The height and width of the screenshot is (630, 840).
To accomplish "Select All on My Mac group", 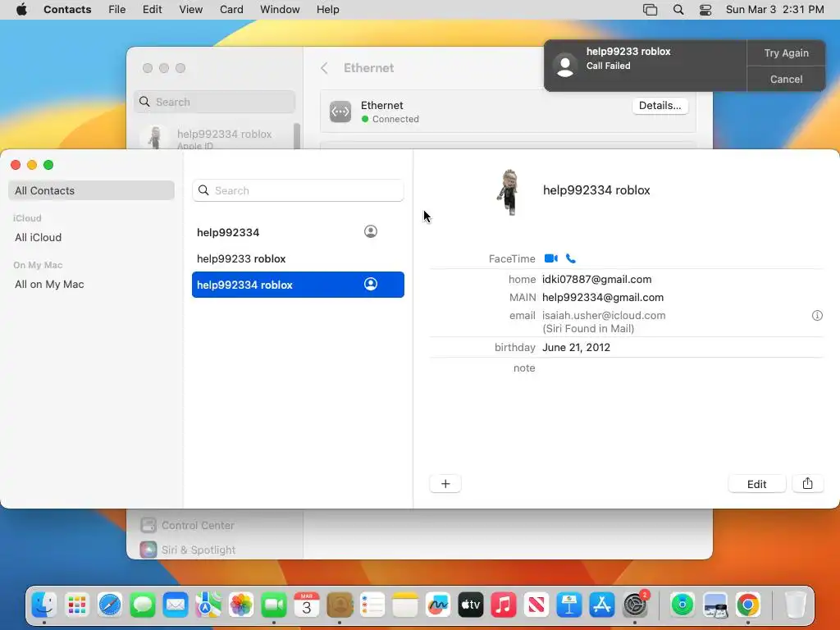I will 49,284.
